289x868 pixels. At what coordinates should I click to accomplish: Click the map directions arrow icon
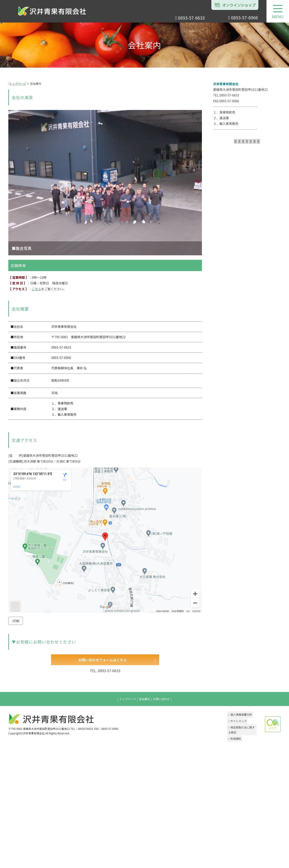(x=65, y=475)
